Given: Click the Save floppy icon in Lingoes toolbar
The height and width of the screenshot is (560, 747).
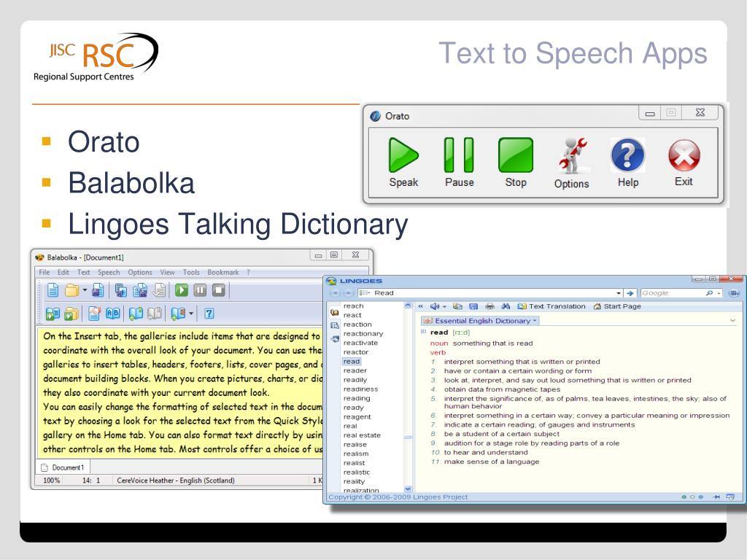Looking at the screenshot, I should coord(473,306).
